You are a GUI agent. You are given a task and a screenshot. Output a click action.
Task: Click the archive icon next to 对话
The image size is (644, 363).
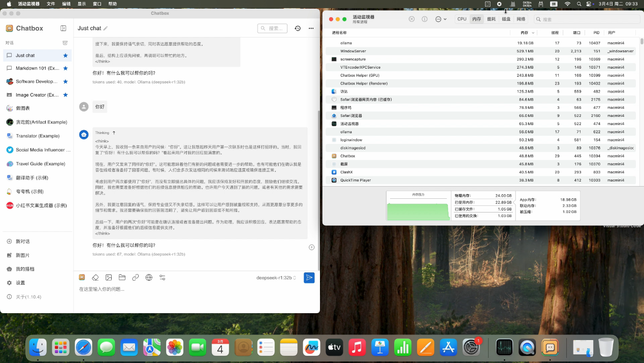[x=65, y=43]
